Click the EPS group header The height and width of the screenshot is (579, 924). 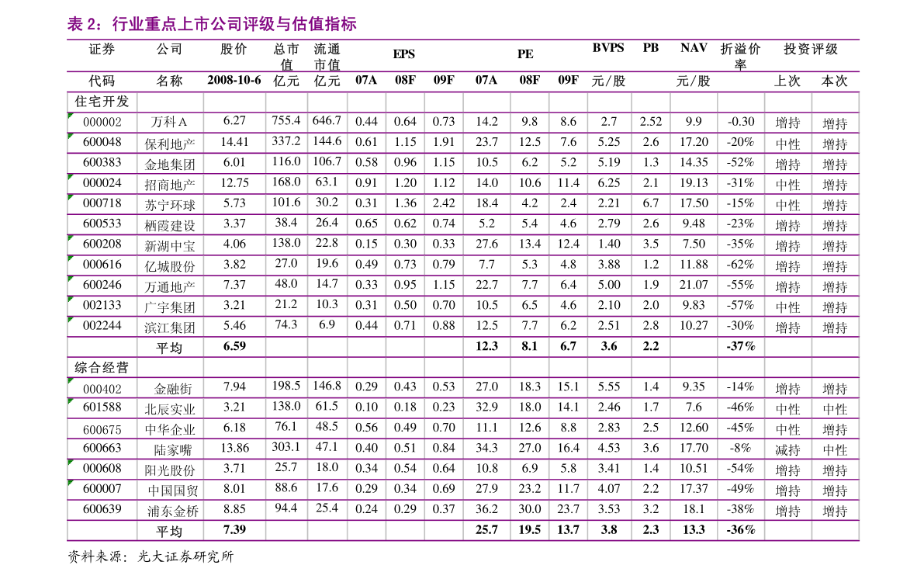click(403, 54)
